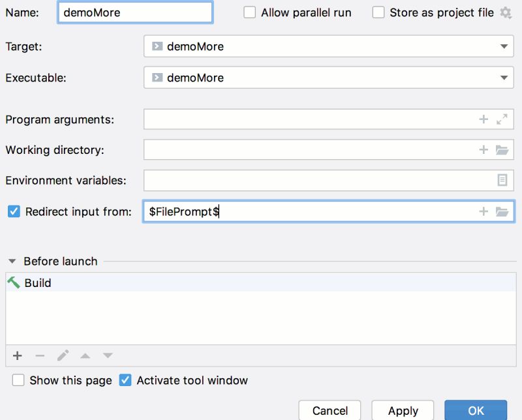Remove selected Before launch task with minus icon
The width and height of the screenshot is (522, 420).
39,355
